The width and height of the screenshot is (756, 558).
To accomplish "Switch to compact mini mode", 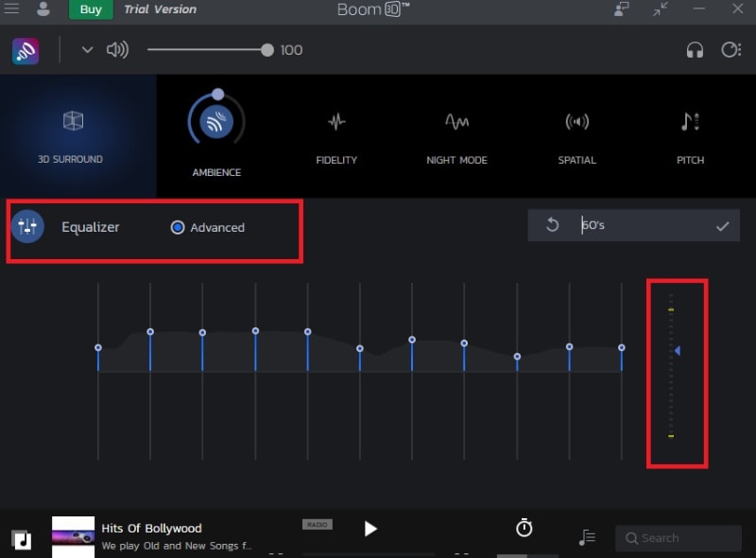I will coord(661,9).
